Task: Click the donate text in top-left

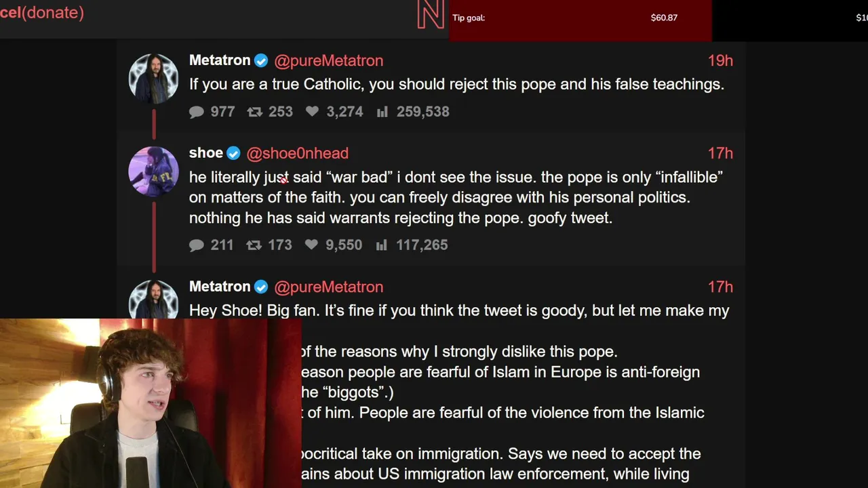Action: tap(53, 12)
